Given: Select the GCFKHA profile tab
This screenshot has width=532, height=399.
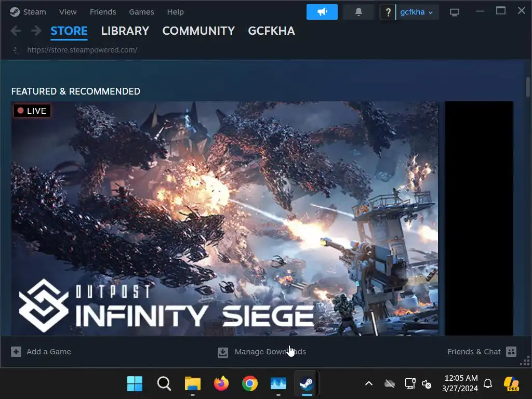Looking at the screenshot, I should 271,31.
